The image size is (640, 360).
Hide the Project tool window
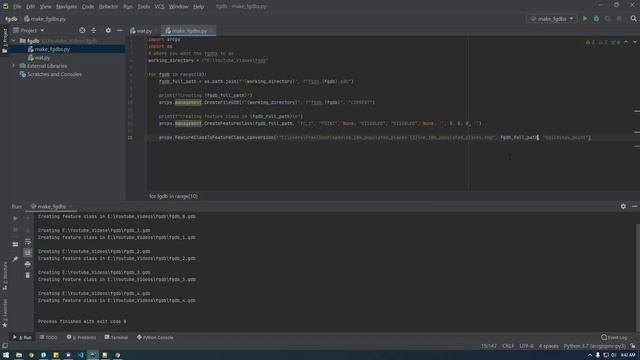coord(120,31)
